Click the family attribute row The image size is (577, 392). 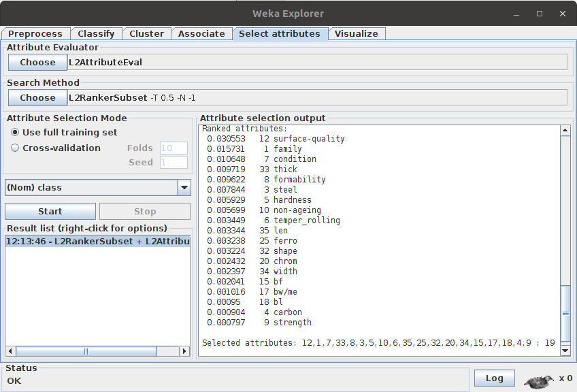[254, 149]
